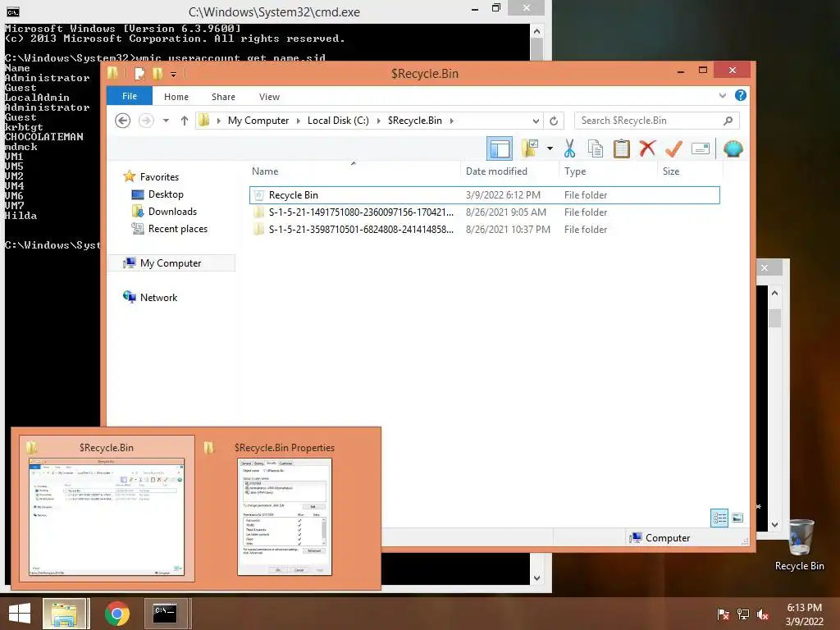Click cmd.exe window scroll up arrow
Screen dimensions: 840x630
pos(536,31)
